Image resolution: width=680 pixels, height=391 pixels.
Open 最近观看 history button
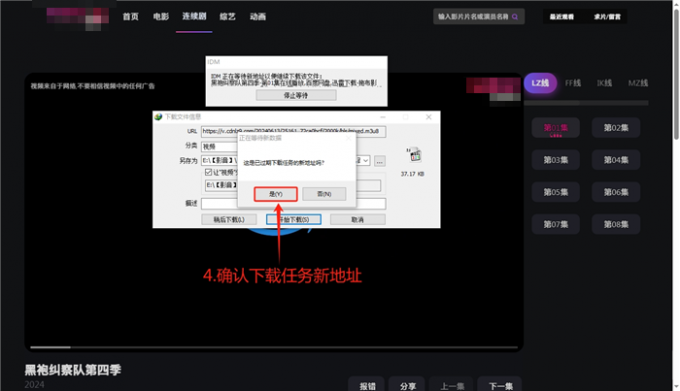[562, 17]
